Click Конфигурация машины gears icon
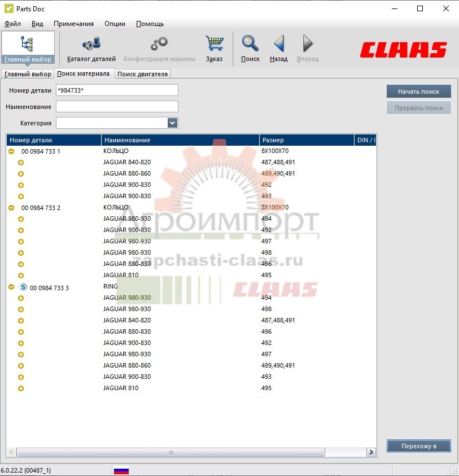The image size is (459, 476). [159, 43]
